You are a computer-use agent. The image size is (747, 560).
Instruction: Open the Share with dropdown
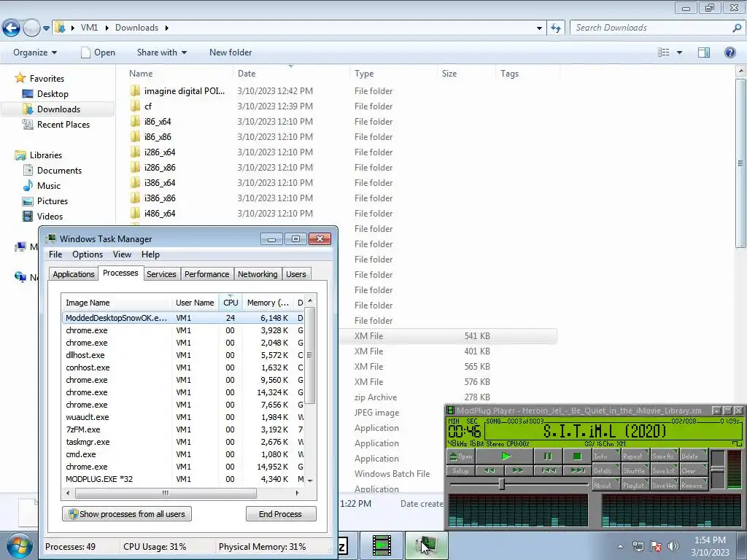pos(161,52)
